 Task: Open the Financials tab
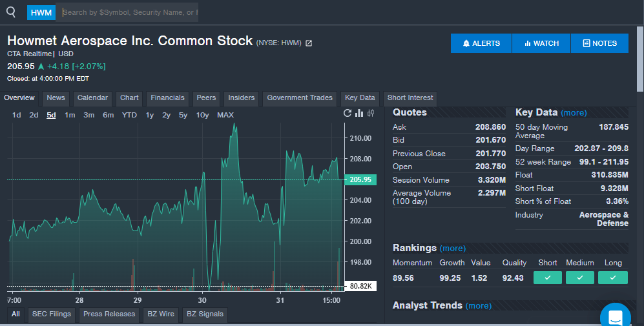[x=167, y=98]
